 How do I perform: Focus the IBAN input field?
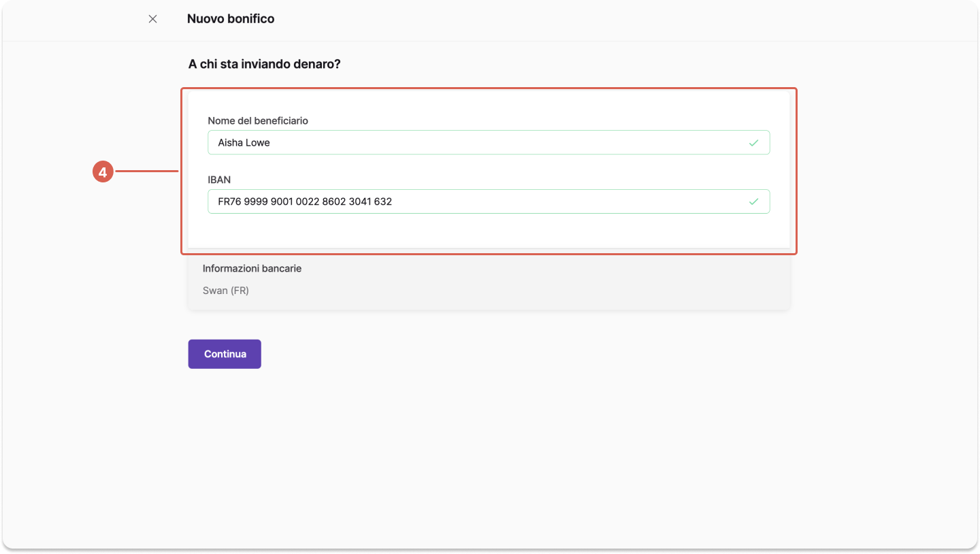[489, 201]
